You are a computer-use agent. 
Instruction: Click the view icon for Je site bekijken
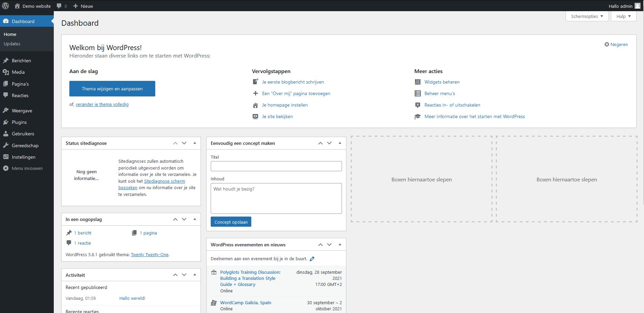pos(255,116)
